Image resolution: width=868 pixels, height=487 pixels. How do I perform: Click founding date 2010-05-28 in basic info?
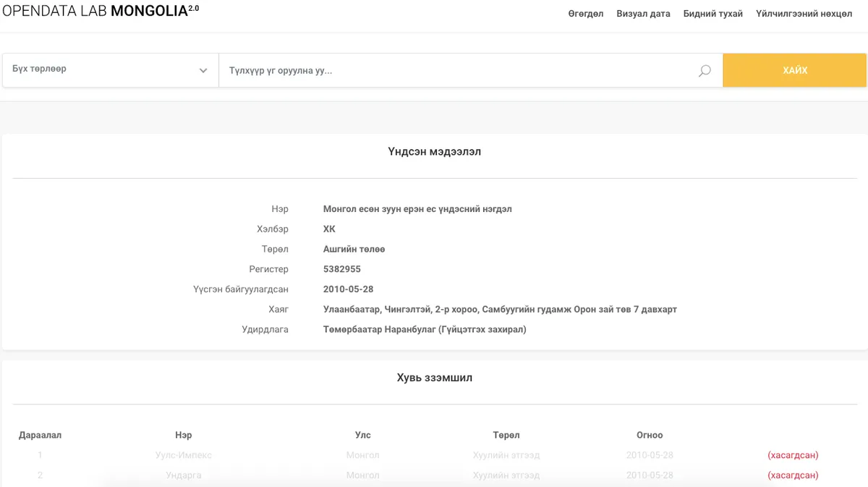tap(349, 289)
